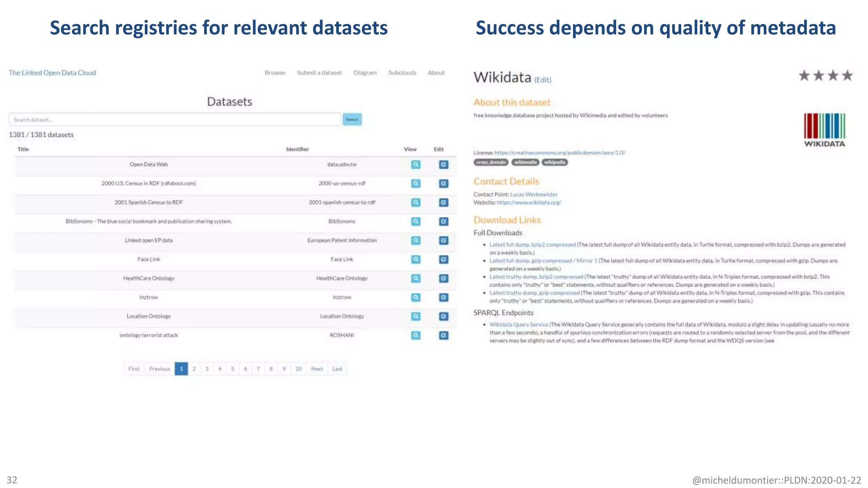Open the www.wikidata.org website link
This screenshot has width=868, height=488.
click(x=529, y=202)
